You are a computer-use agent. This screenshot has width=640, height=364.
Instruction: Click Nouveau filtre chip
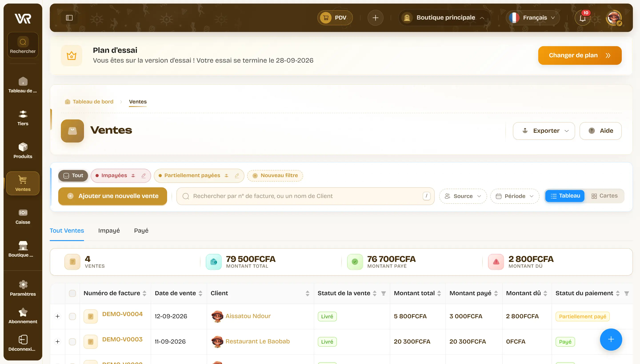point(275,176)
